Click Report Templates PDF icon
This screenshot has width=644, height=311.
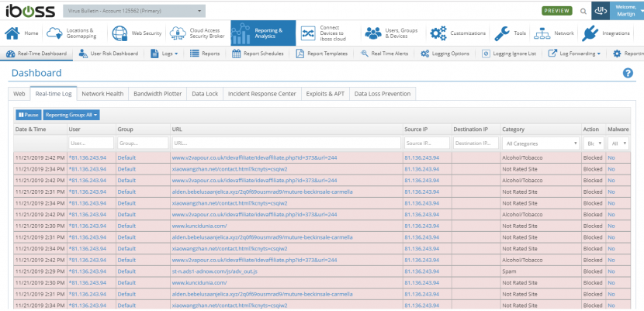tap(300, 54)
